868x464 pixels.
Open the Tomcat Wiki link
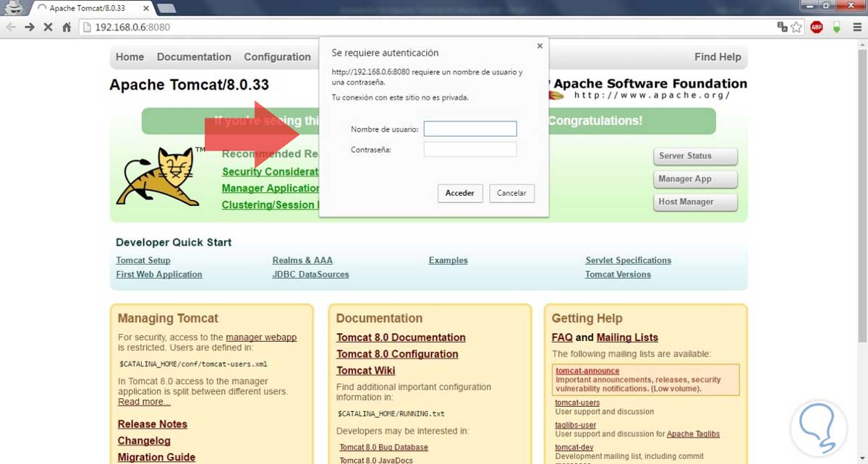pyautogui.click(x=366, y=371)
